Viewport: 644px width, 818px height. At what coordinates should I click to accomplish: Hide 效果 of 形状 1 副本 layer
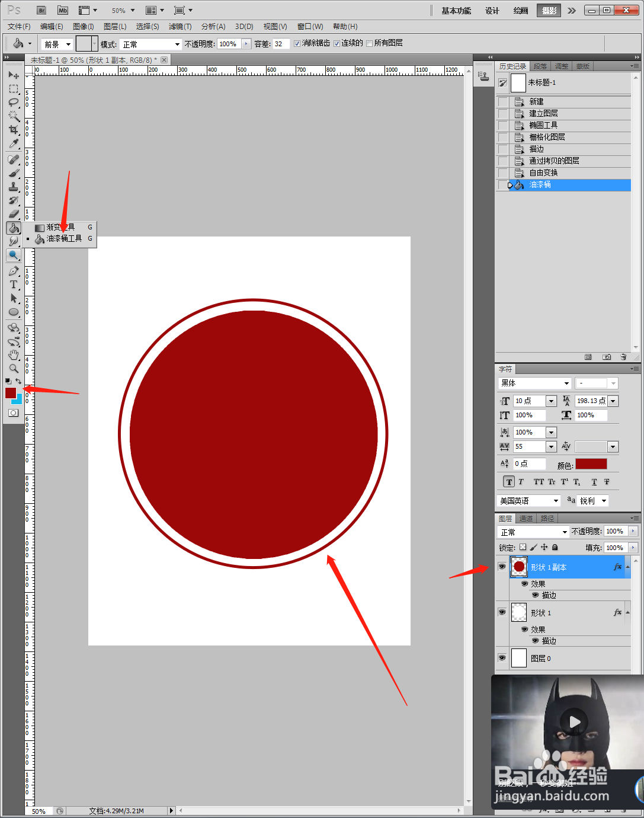tap(525, 584)
